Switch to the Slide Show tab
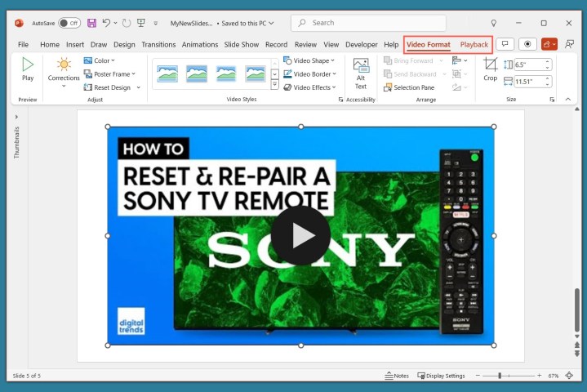 tap(242, 45)
